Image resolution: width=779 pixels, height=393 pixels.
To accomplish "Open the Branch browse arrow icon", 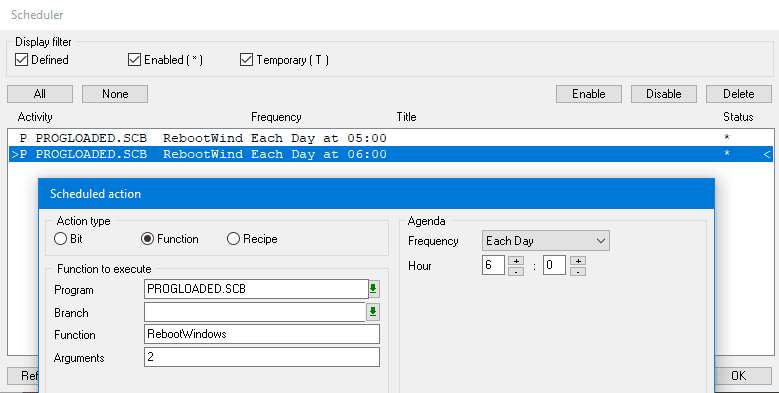I will click(373, 312).
